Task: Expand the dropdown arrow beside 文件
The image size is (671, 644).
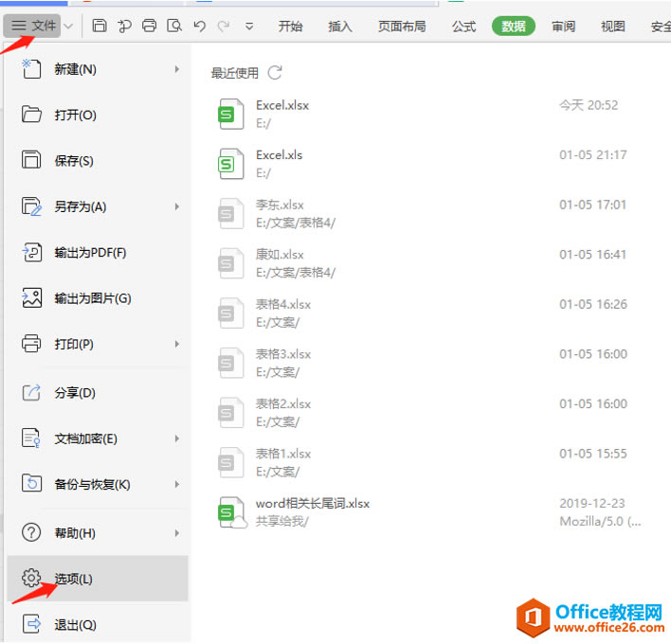Action: coord(68,27)
